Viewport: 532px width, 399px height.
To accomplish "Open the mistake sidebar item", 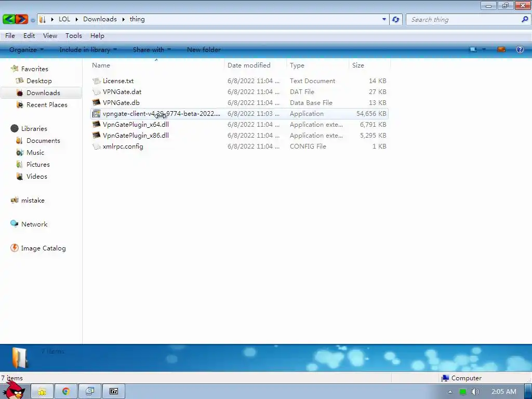I will [x=33, y=200].
